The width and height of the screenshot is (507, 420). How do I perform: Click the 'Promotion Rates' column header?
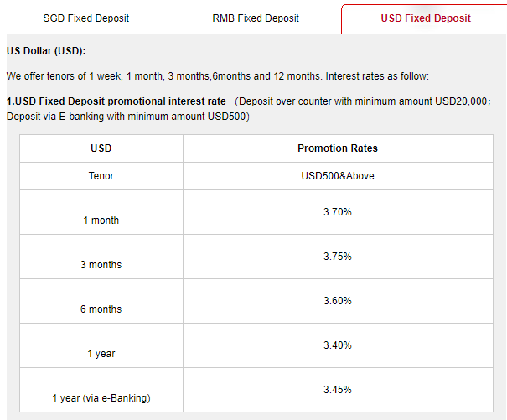click(337, 148)
